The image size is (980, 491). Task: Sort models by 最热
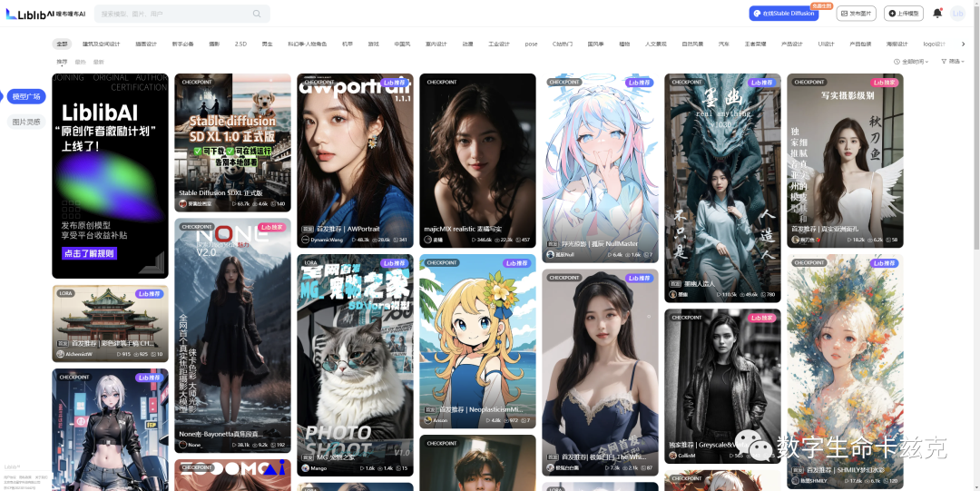pos(80,62)
